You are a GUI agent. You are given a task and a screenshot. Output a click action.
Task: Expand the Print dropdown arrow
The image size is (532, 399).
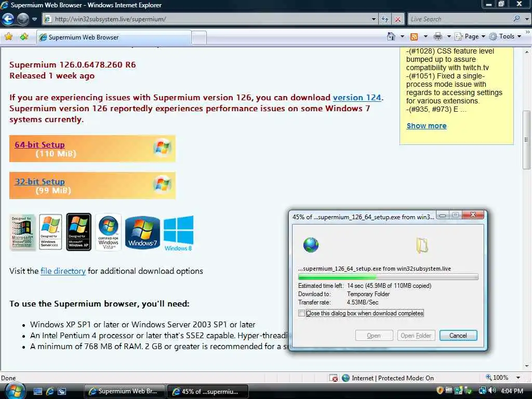pyautogui.click(x=448, y=36)
